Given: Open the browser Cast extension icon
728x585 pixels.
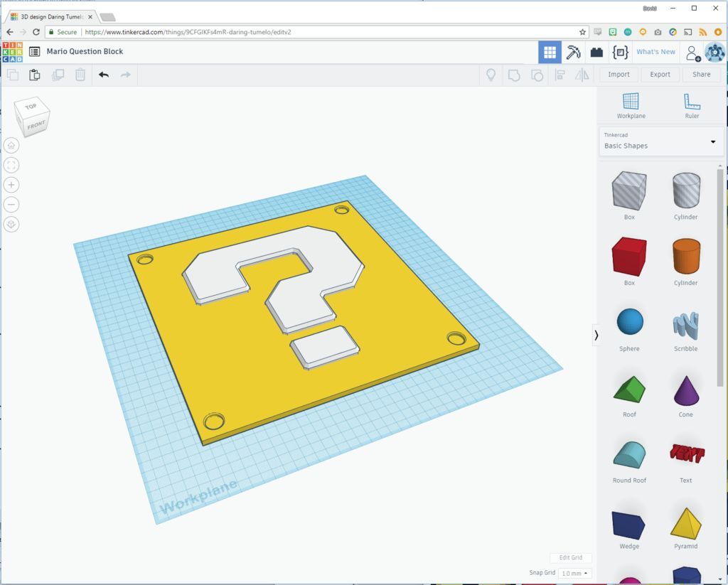Looking at the screenshot, I should 688,32.
